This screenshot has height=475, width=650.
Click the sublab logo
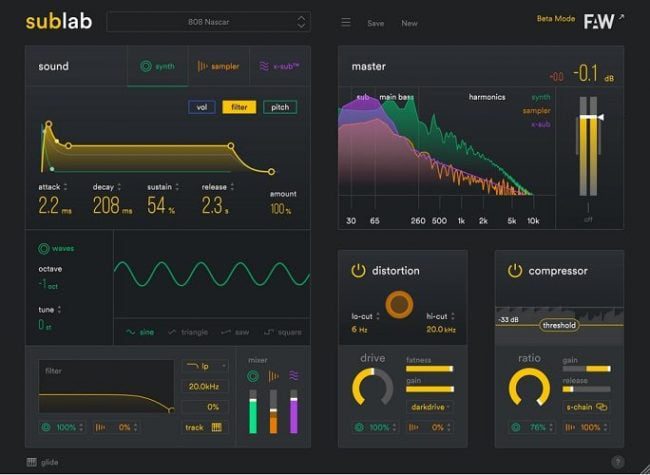pyautogui.click(x=59, y=22)
